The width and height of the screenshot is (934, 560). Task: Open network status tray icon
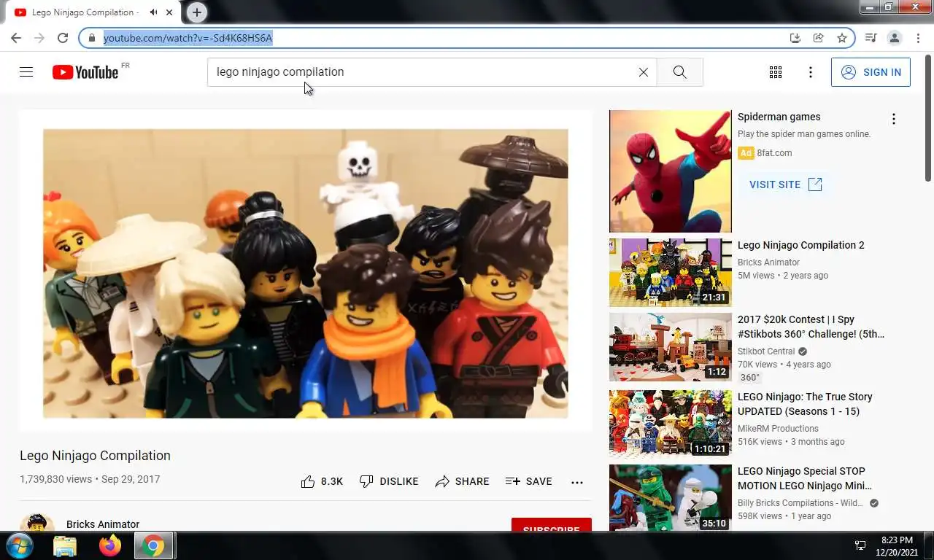860,545
